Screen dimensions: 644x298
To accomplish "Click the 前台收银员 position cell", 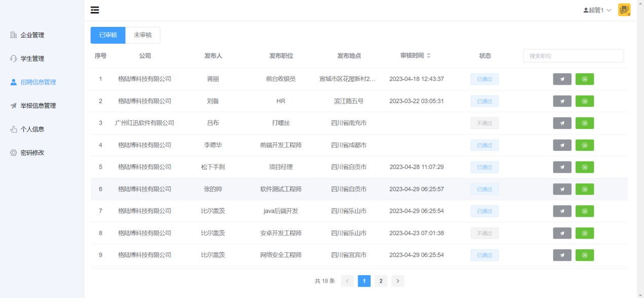I will tap(281, 79).
